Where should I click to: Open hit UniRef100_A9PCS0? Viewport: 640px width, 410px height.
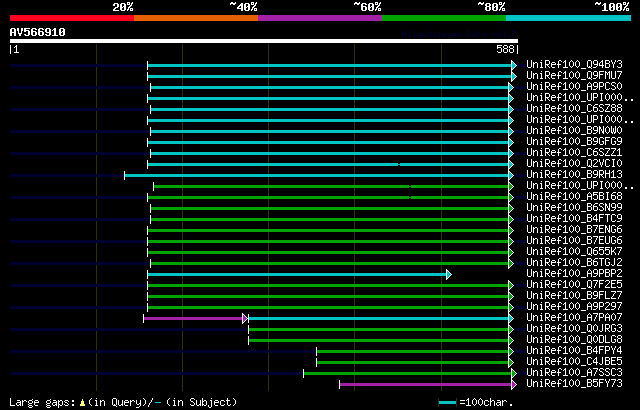pos(574,86)
